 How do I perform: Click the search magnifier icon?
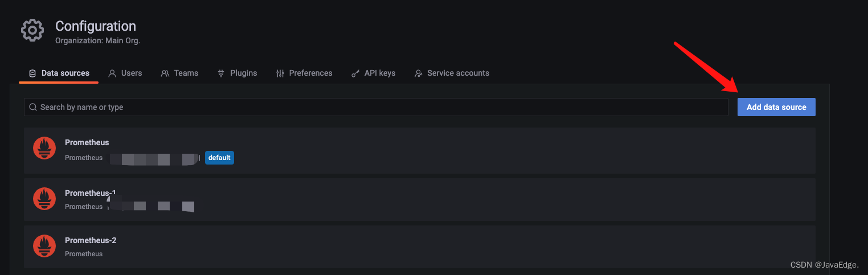pyautogui.click(x=33, y=107)
